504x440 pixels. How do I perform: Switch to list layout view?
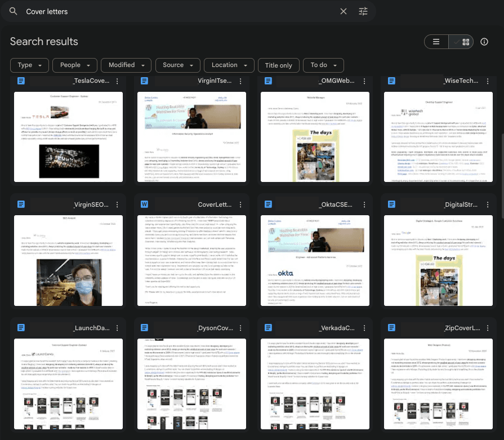tap(436, 42)
